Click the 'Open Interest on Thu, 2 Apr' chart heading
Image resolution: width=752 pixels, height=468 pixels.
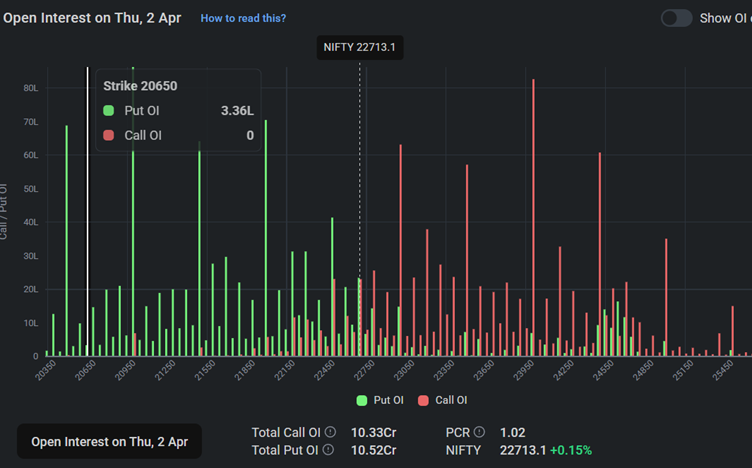[92, 18]
